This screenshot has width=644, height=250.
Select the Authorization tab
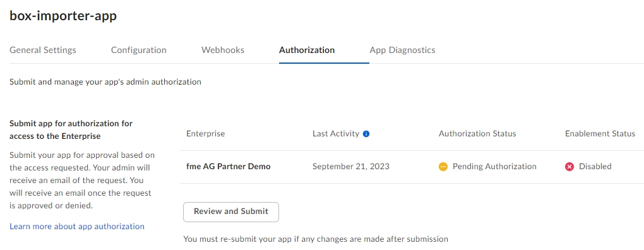(x=307, y=50)
